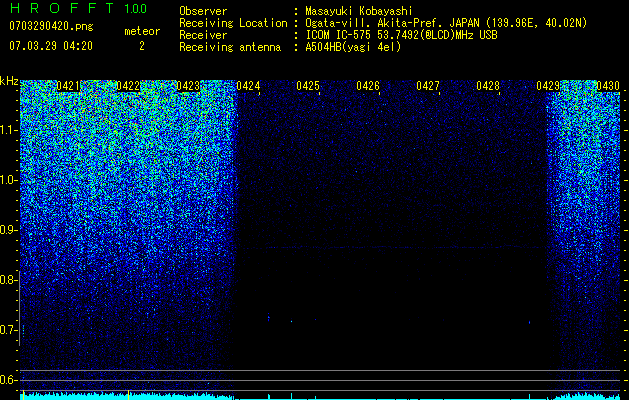Click the 0.7 kHz axis label
This screenshot has height=400, width=629.
tap(8, 330)
